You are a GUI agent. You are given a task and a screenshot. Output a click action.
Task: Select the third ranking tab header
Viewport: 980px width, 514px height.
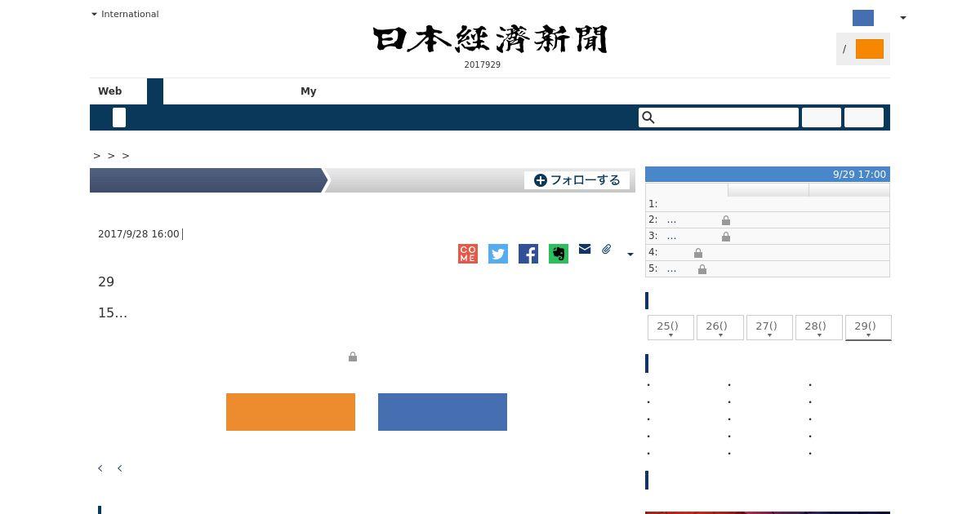849,189
